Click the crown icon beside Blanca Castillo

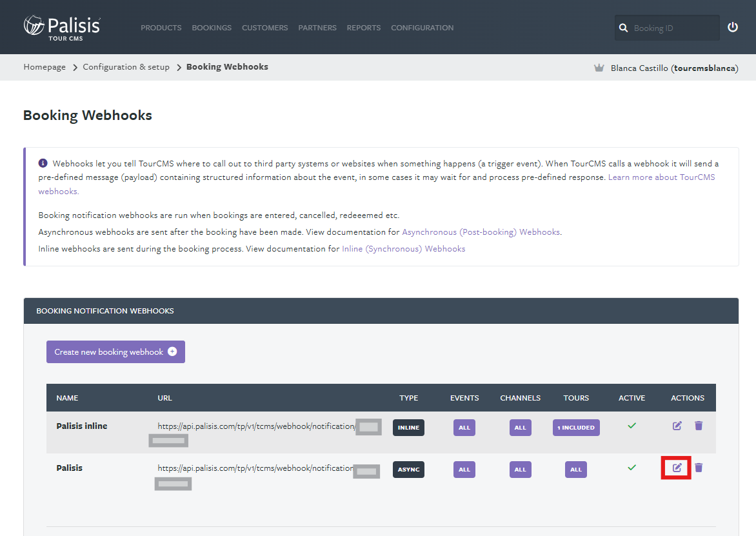tap(599, 68)
